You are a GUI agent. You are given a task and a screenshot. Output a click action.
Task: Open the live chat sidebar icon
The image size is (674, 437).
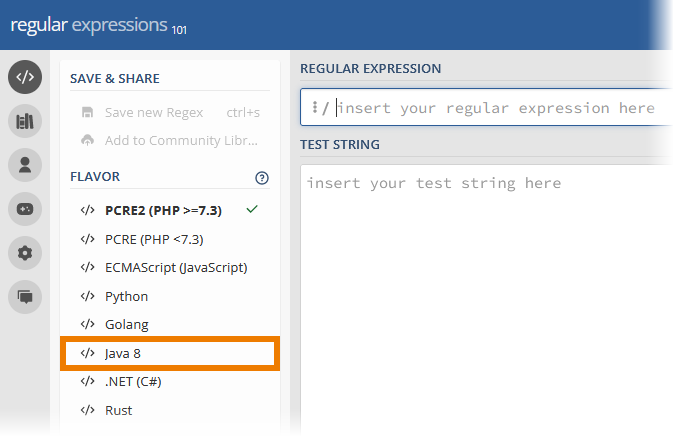point(25,296)
